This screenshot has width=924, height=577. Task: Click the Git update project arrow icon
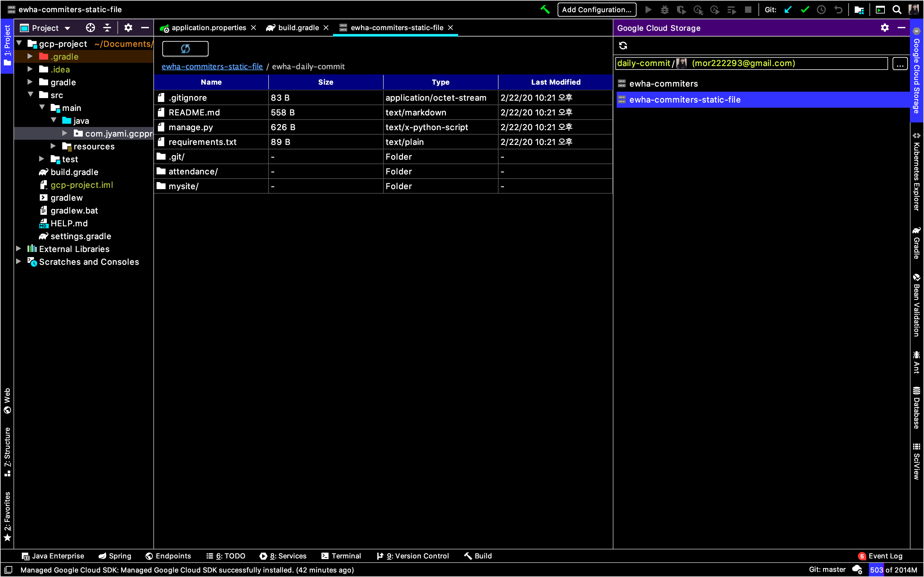click(x=788, y=10)
